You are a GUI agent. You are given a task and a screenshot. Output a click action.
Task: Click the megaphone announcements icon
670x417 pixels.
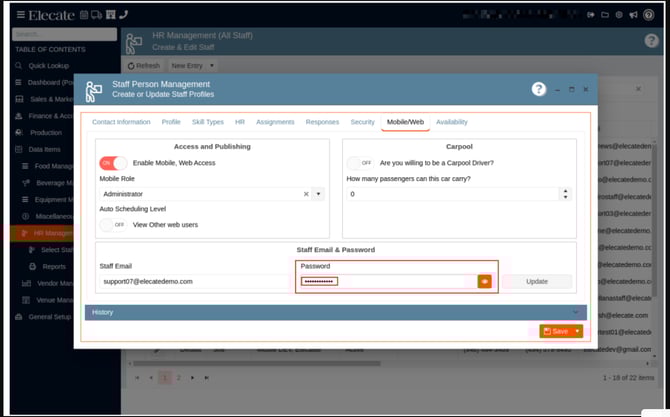coord(633,14)
